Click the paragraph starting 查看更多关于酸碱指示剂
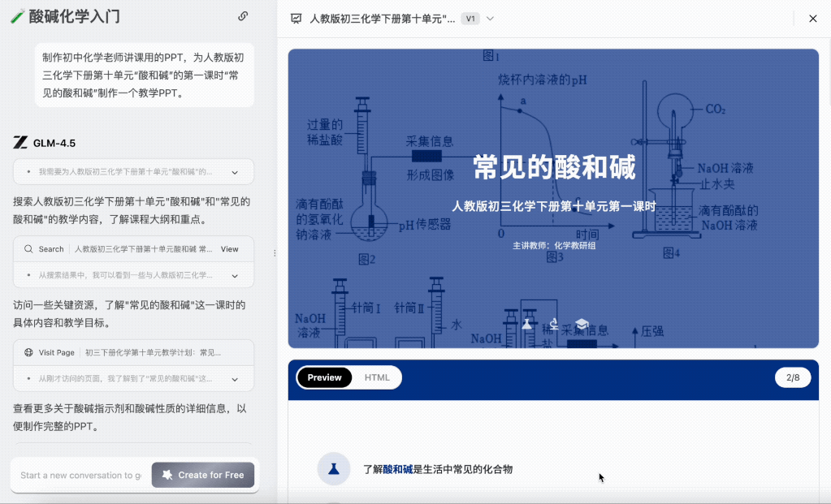Viewport: 831px width, 504px height. coord(130,417)
